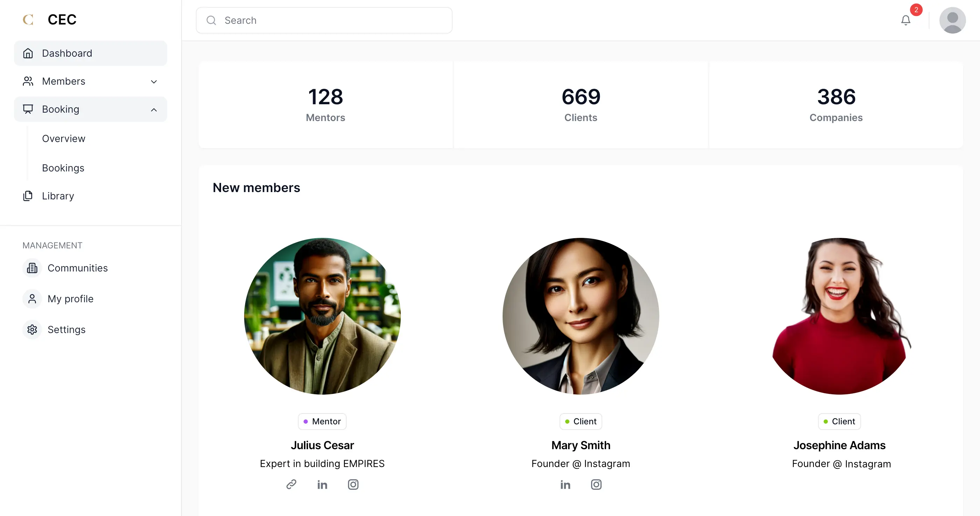Open My profile page link
The height and width of the screenshot is (516, 980).
[x=70, y=299]
